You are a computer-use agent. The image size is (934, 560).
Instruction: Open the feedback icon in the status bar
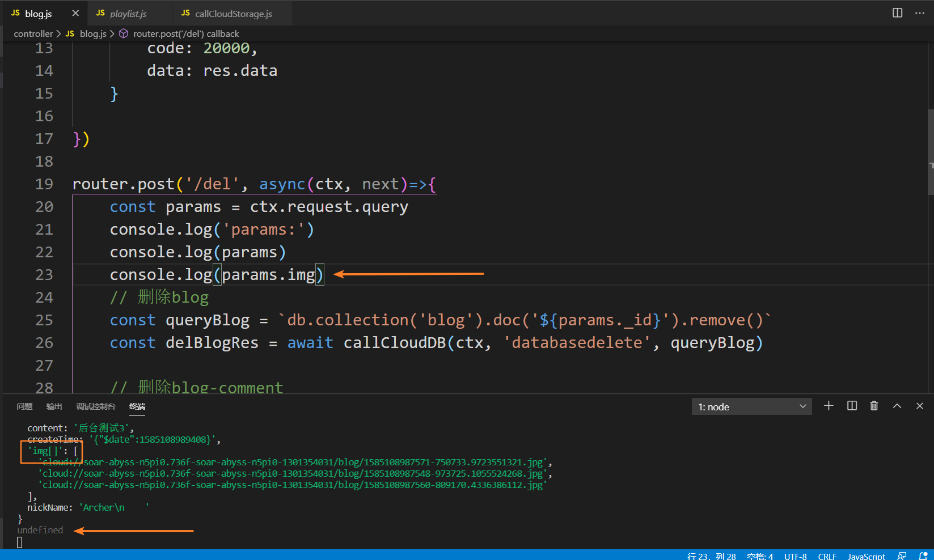pyautogui.click(x=902, y=556)
